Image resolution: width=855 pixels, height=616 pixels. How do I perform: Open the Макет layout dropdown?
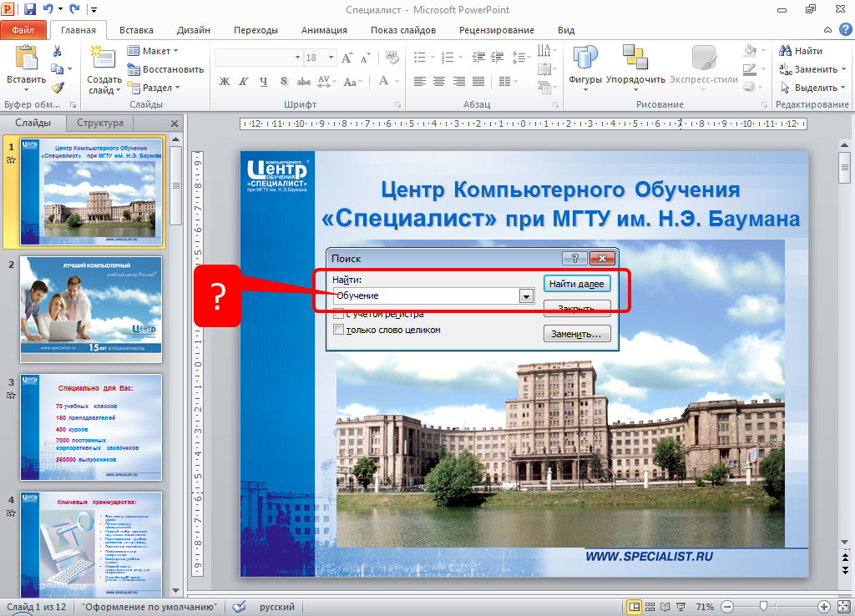pyautogui.click(x=154, y=51)
